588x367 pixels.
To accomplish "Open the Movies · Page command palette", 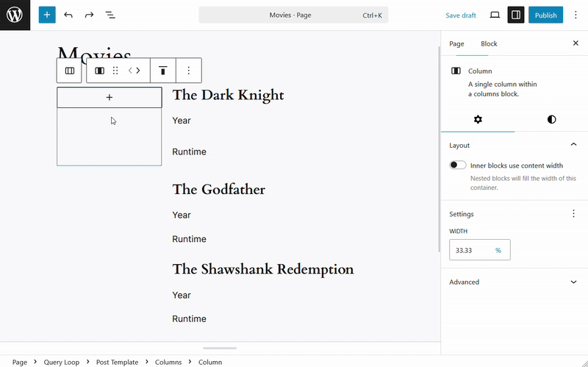I will [x=293, y=15].
